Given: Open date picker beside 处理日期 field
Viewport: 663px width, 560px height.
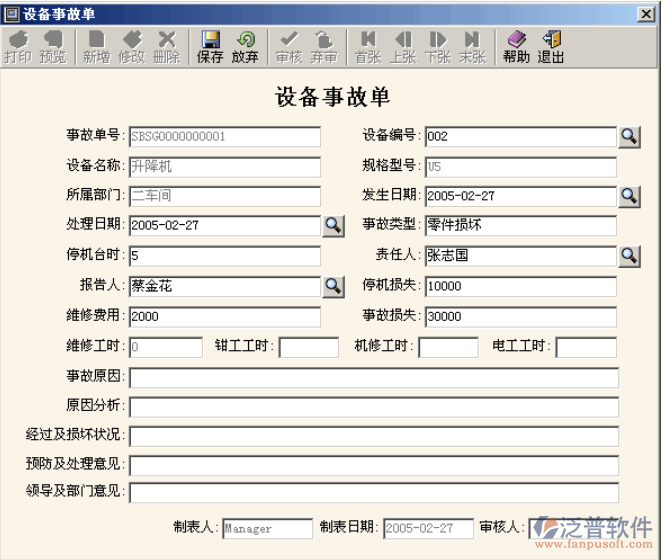Looking at the screenshot, I should pos(333,226).
